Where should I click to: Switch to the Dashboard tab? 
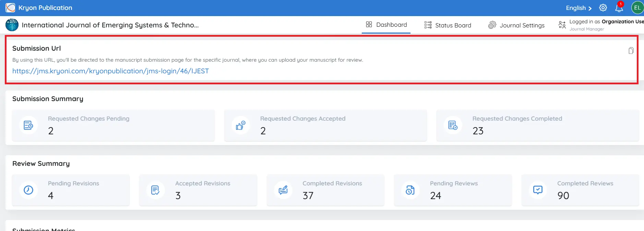[x=386, y=25]
